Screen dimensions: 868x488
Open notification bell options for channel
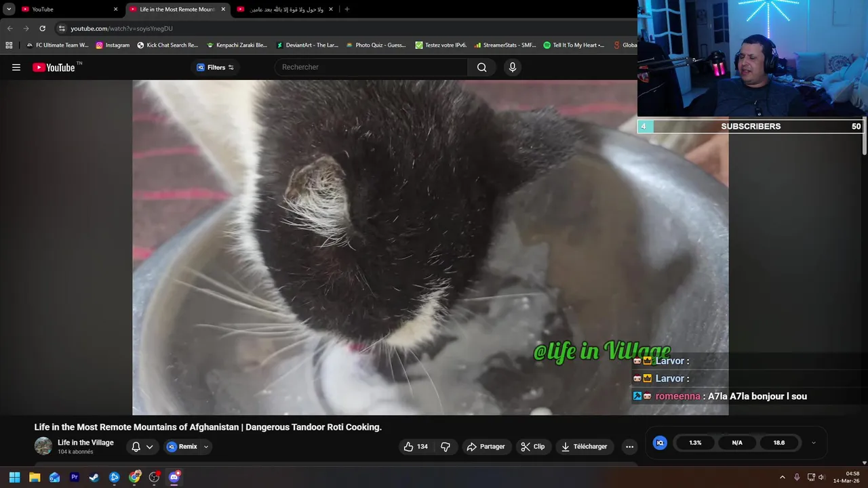(142, 447)
